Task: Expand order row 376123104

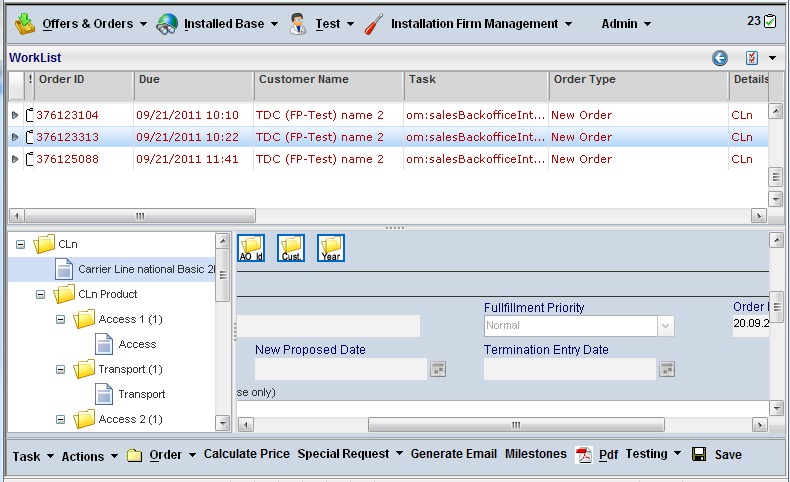Action: point(15,115)
